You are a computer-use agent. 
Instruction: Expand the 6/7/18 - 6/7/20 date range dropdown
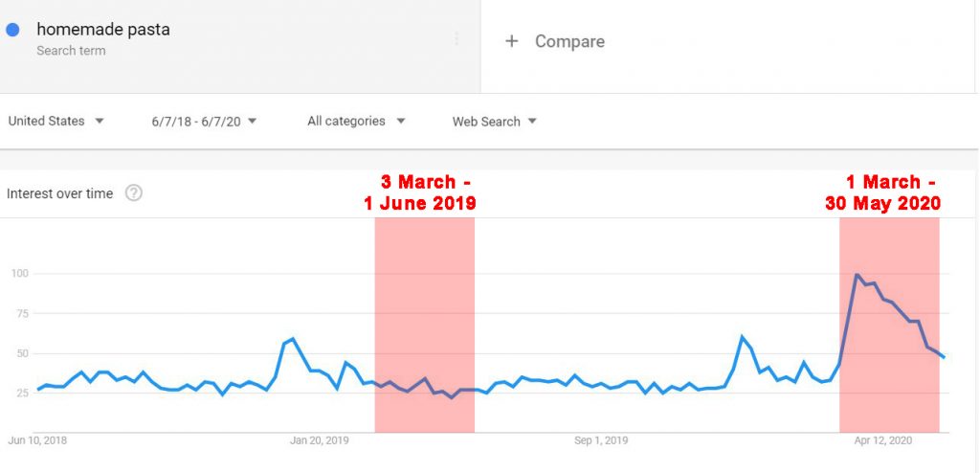point(204,122)
